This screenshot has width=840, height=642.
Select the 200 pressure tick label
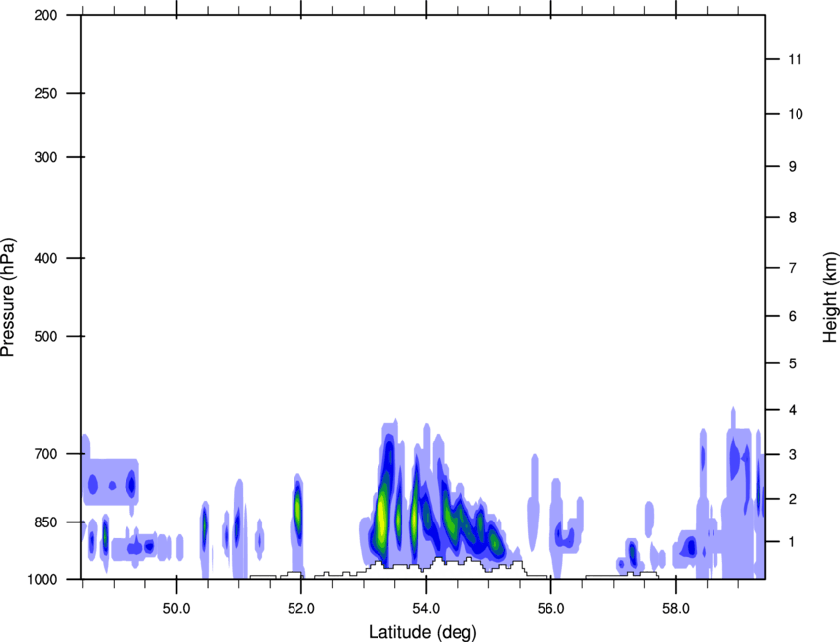tap(45, 15)
